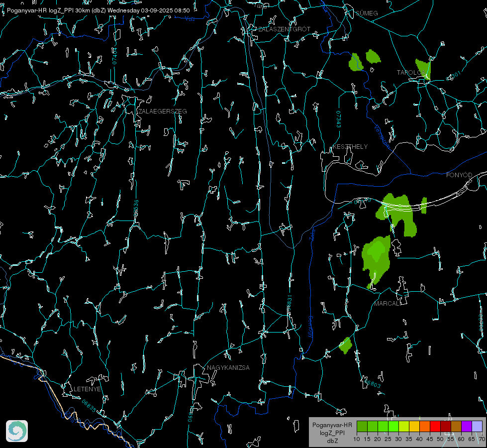Click the small radar echo southwest of Marcali

(345, 345)
